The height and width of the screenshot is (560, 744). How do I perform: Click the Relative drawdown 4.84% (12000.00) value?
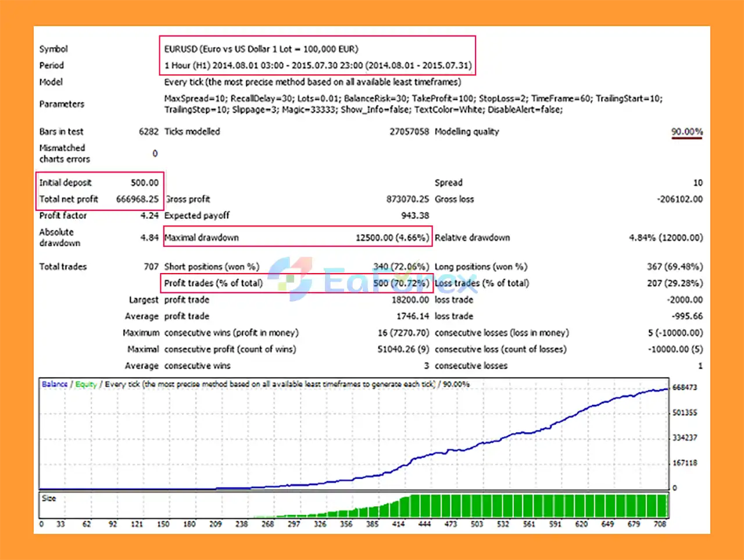(x=666, y=238)
